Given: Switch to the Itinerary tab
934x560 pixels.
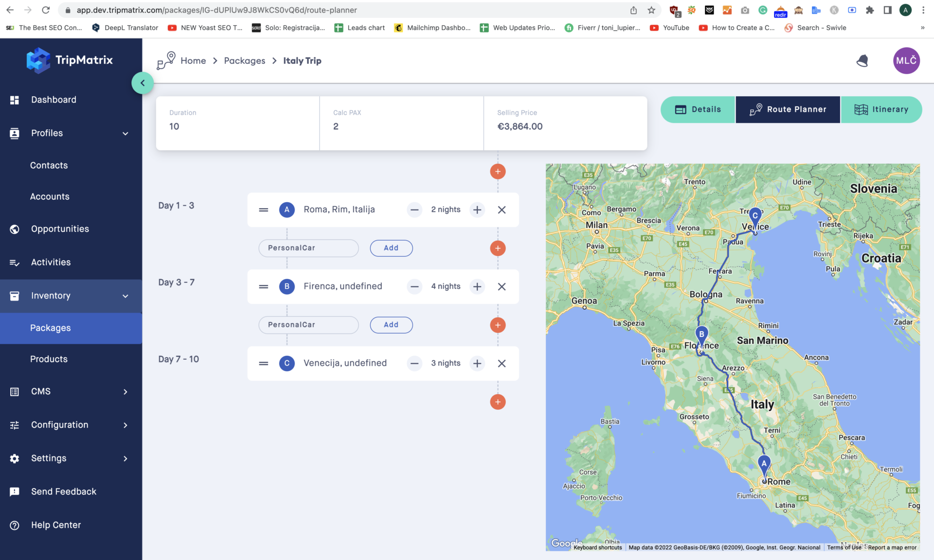Looking at the screenshot, I should point(881,109).
